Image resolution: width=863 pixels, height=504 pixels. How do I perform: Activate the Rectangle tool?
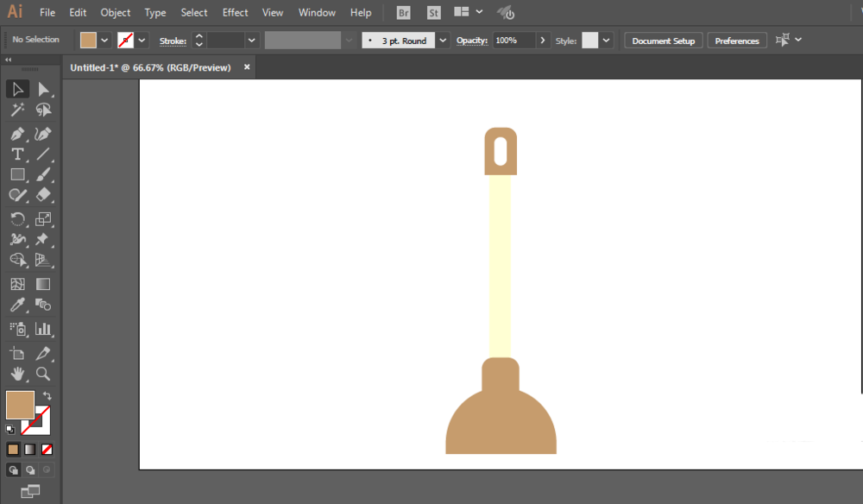[x=17, y=175]
